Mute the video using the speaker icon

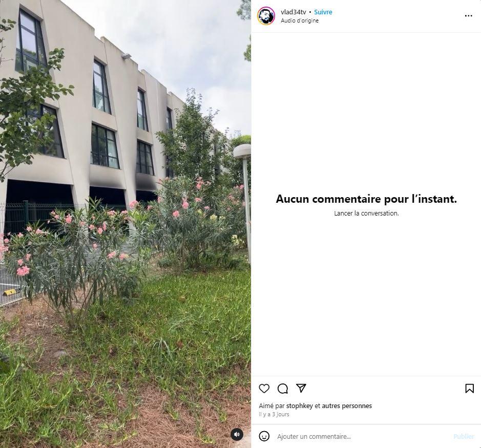tap(237, 435)
